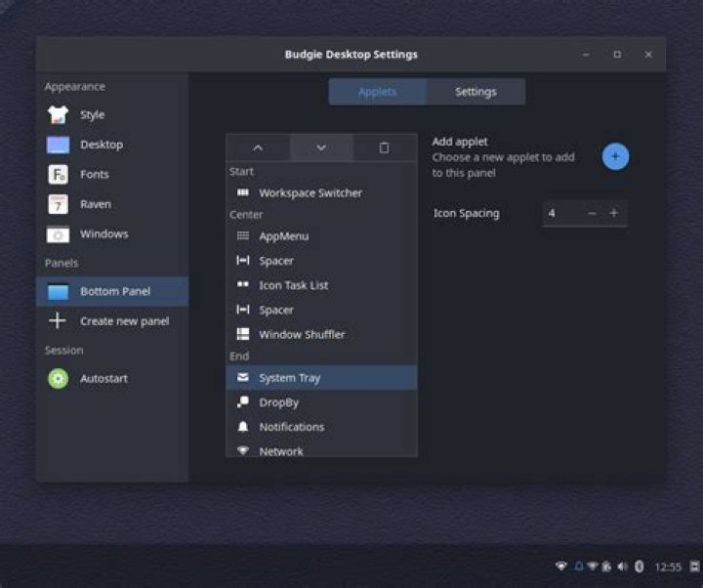The image size is (703, 588).
Task: Click the Icon Task List icon
Action: 243,284
